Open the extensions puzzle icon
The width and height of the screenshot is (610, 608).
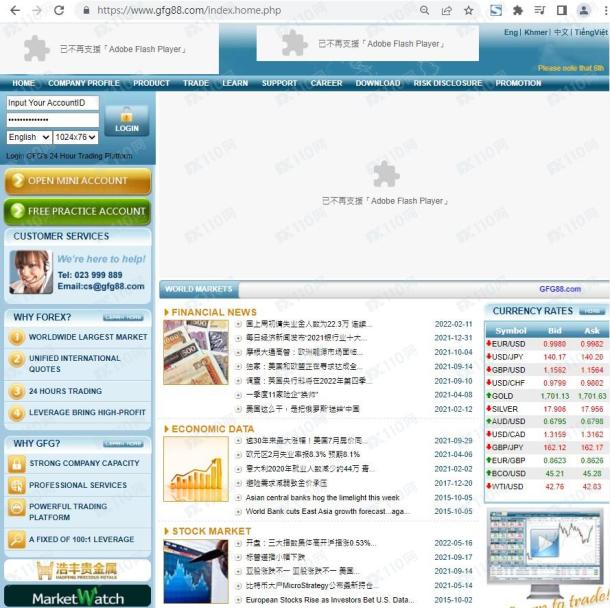click(518, 11)
